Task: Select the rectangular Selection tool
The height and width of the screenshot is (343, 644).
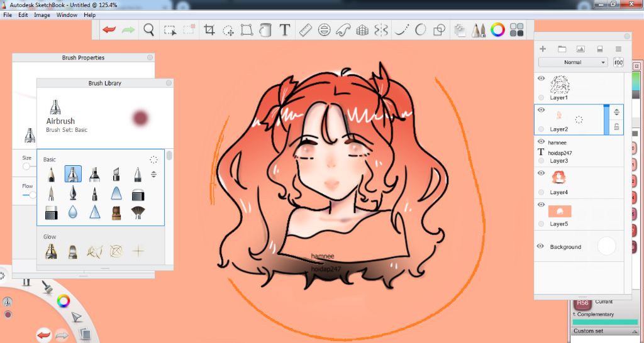Action: 170,30
